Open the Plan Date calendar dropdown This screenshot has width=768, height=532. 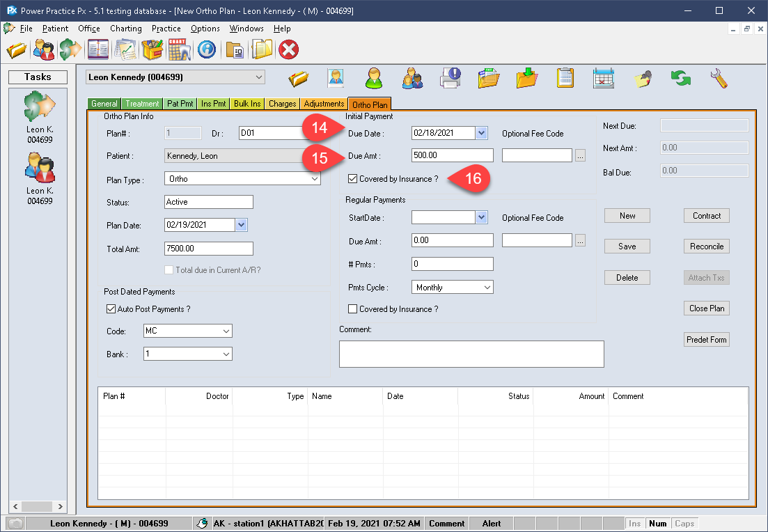(x=241, y=225)
